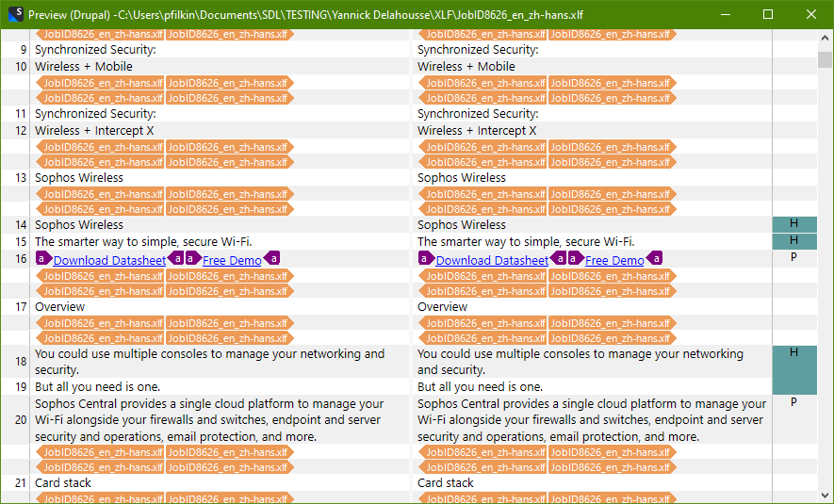Select segment number 12

click(21, 131)
